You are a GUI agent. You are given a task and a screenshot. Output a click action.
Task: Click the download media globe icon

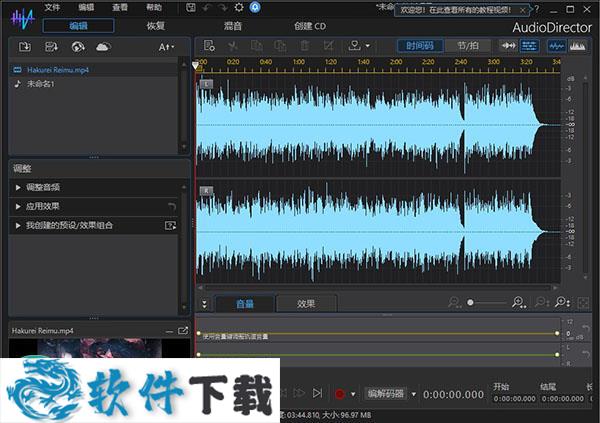[x=78, y=47]
